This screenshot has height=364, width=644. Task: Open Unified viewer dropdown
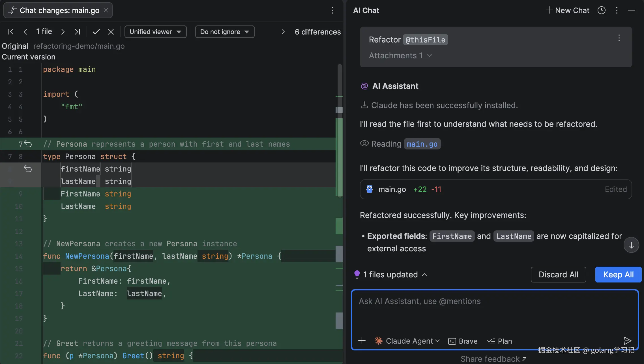coord(155,32)
